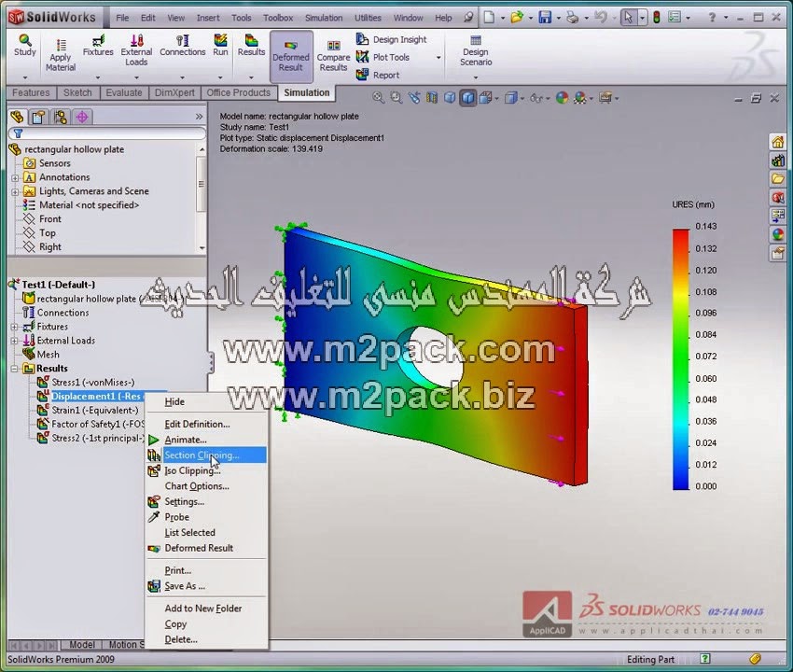Choose Iso Clipping in context menu

[206, 470]
